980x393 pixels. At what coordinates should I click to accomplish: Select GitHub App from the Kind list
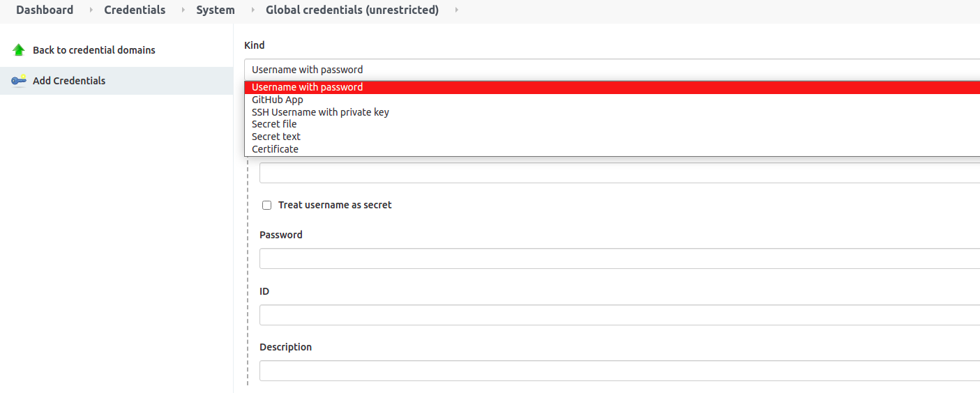(278, 100)
